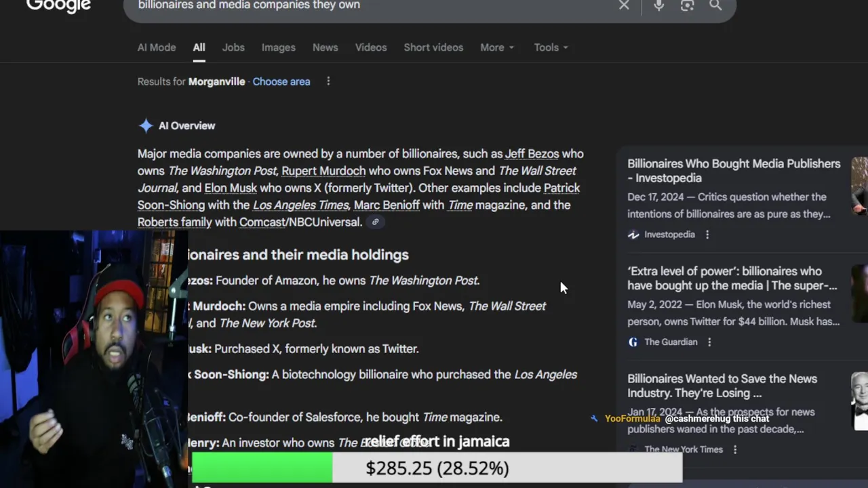
Task: Click the streamer webcam overlay
Action: pyautogui.click(x=94, y=359)
